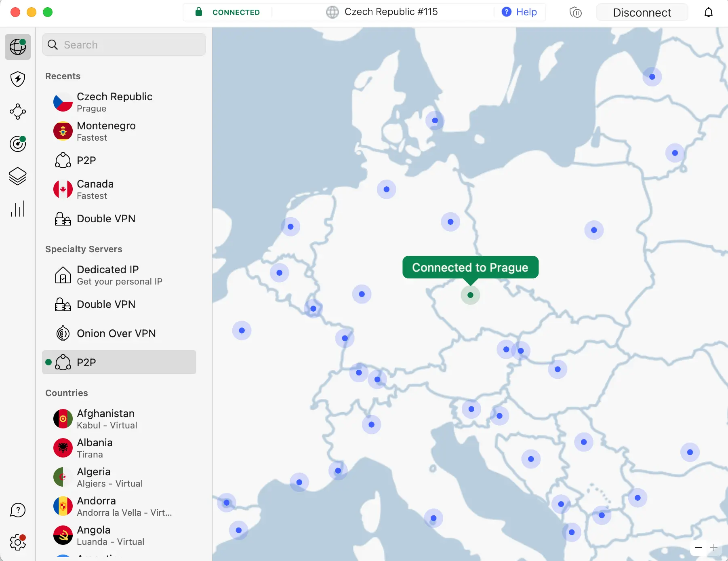Open the notifications bell icon
The height and width of the screenshot is (561, 728).
click(x=709, y=13)
